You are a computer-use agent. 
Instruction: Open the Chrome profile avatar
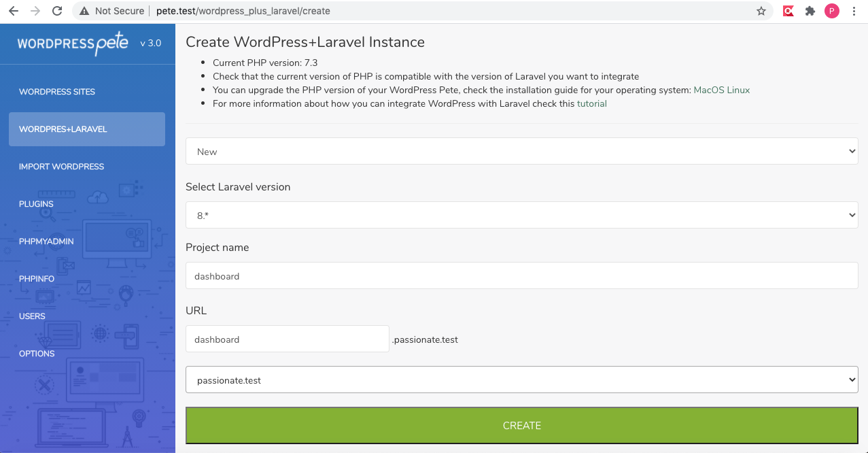pyautogui.click(x=832, y=11)
